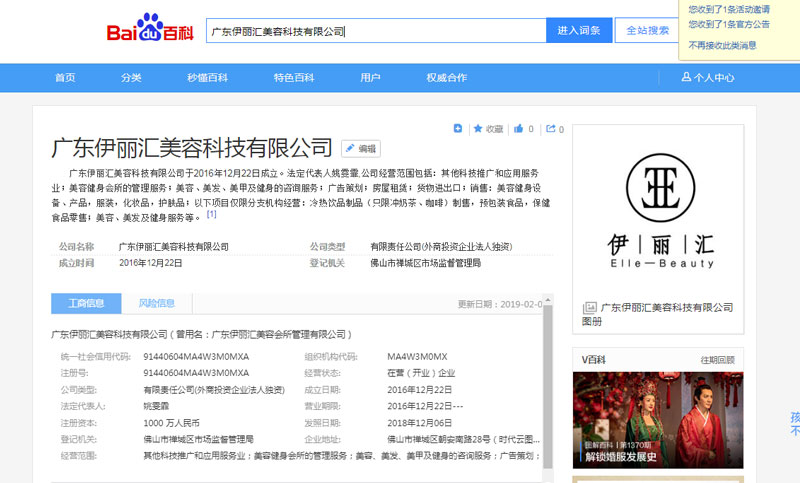Open the 往期回顾 link
This screenshot has width=800, height=483.
717,360
